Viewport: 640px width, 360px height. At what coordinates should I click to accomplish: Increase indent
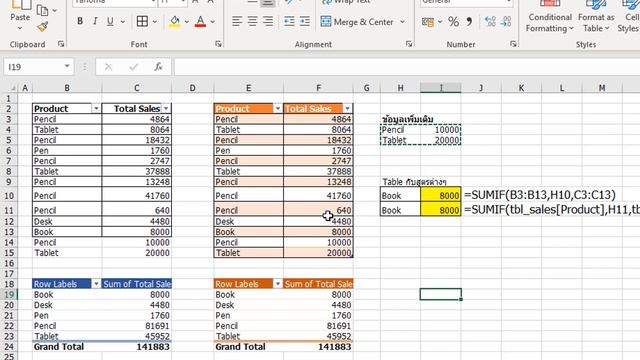(x=304, y=21)
